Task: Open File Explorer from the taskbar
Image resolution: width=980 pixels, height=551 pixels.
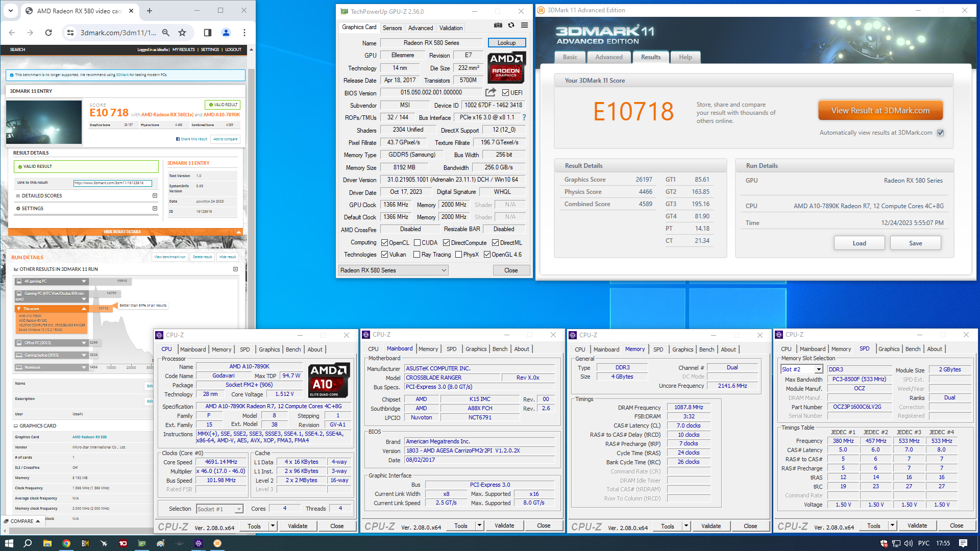Action: coord(47,543)
